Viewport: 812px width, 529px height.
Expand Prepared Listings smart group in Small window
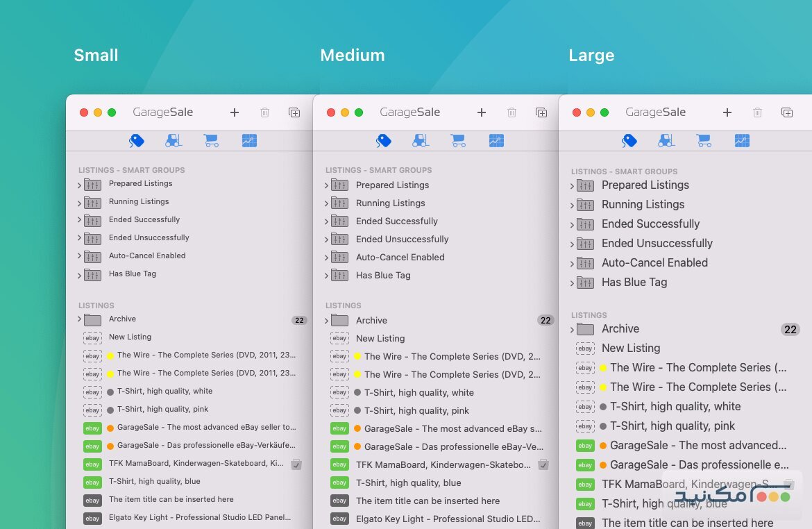coord(80,185)
